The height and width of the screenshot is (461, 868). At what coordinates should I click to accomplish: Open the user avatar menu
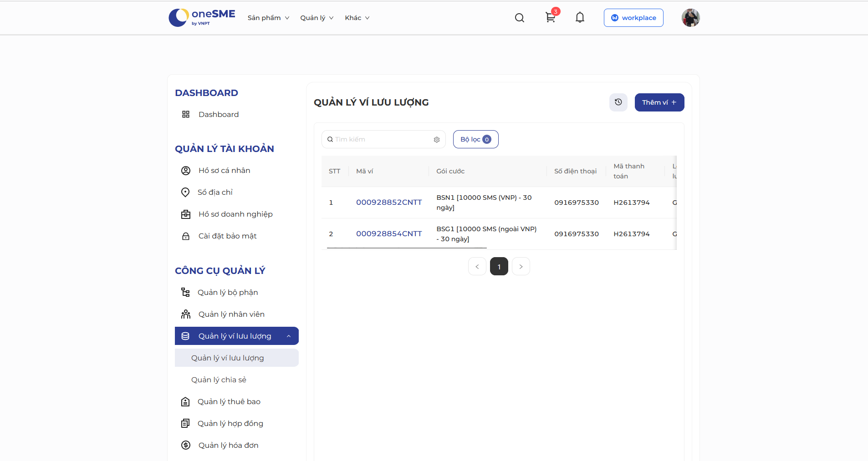[690, 18]
